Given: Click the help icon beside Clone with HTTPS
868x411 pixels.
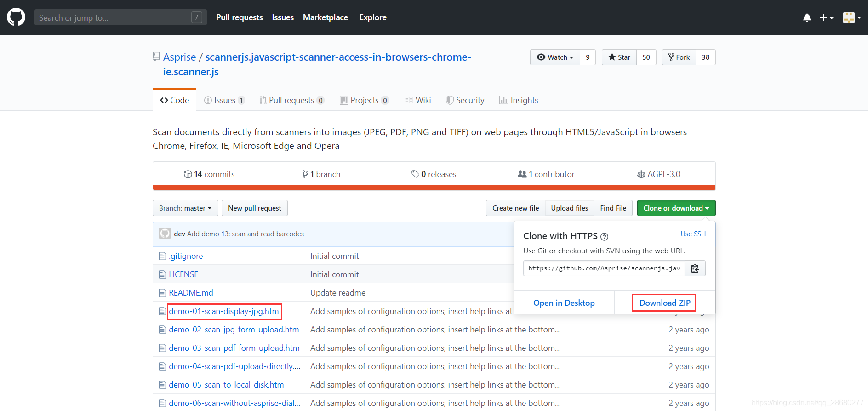Looking at the screenshot, I should coord(605,237).
